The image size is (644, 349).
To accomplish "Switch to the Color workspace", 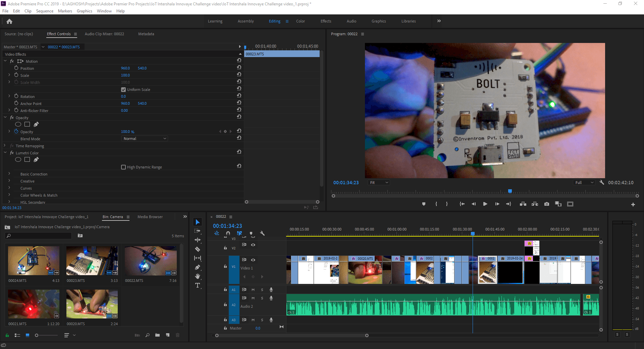I will click(x=300, y=21).
